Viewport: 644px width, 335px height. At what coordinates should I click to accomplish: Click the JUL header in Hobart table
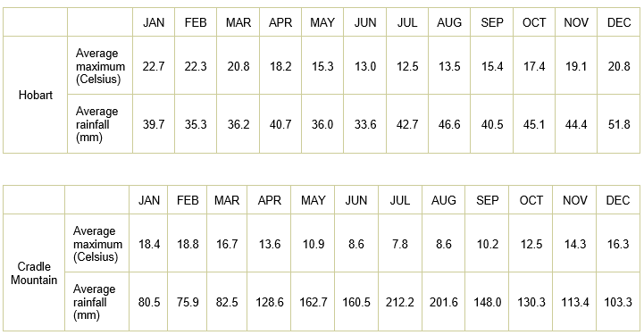pos(407,22)
